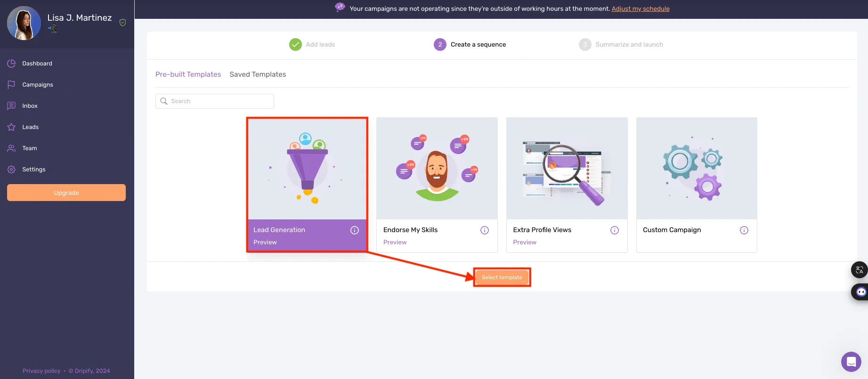Switch to Pre-built Templates tab
Viewport: 868px width, 379px height.
(x=188, y=74)
